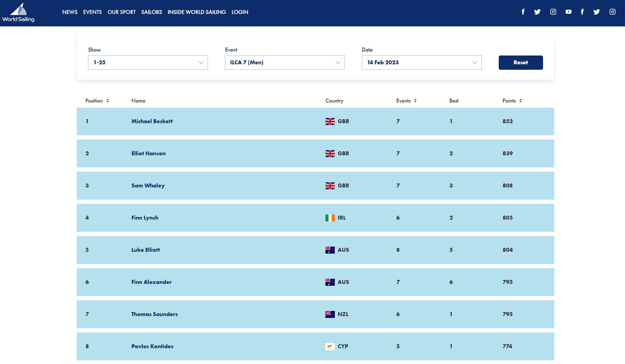Screen dimensions: 625x364
Task: Open INSIDE WORLD SAILING menu
Action: click(x=197, y=12)
